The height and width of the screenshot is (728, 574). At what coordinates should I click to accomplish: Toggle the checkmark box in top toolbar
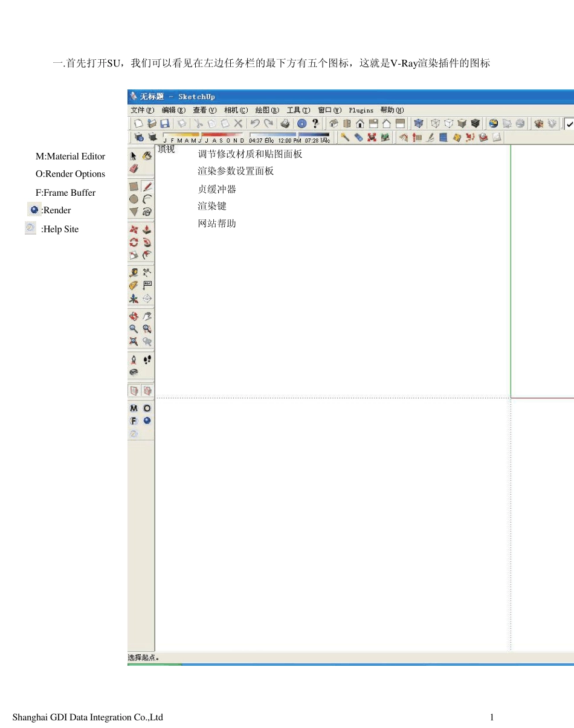click(569, 123)
